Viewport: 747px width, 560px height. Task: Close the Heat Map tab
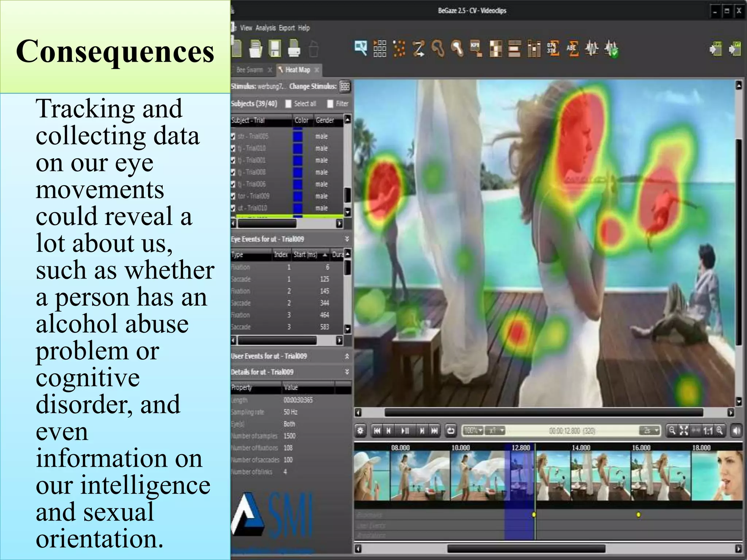[317, 70]
